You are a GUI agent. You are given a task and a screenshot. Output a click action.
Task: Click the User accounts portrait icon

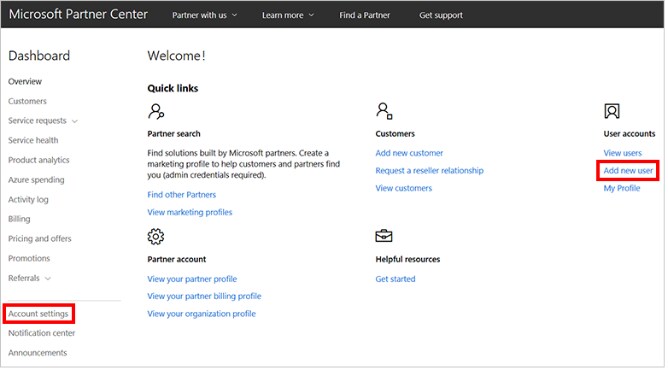point(612,111)
